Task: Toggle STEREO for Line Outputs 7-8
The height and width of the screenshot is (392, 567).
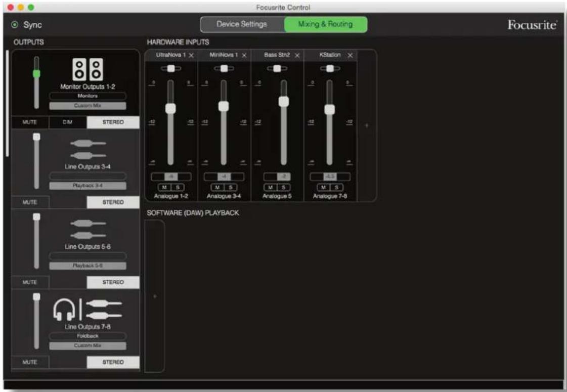Action: (113, 362)
